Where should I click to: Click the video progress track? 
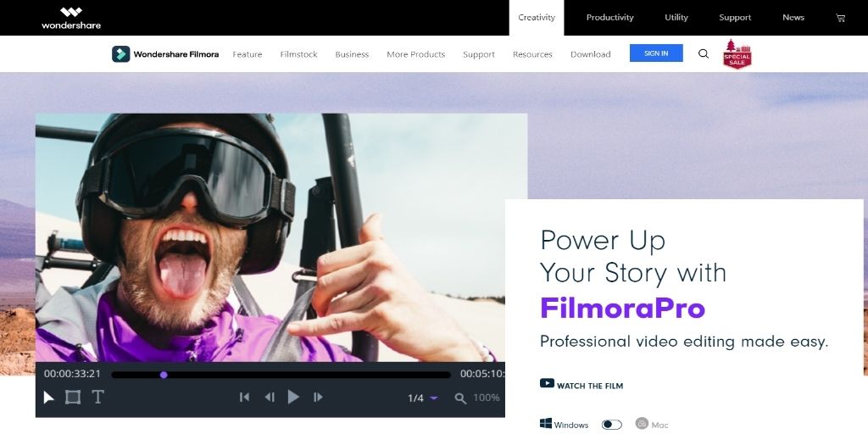281,375
